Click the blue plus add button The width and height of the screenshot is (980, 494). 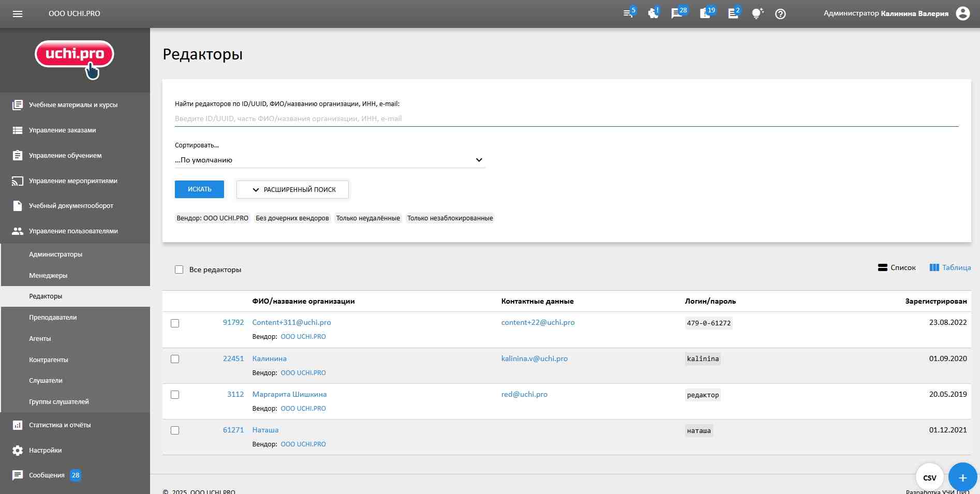point(962,477)
